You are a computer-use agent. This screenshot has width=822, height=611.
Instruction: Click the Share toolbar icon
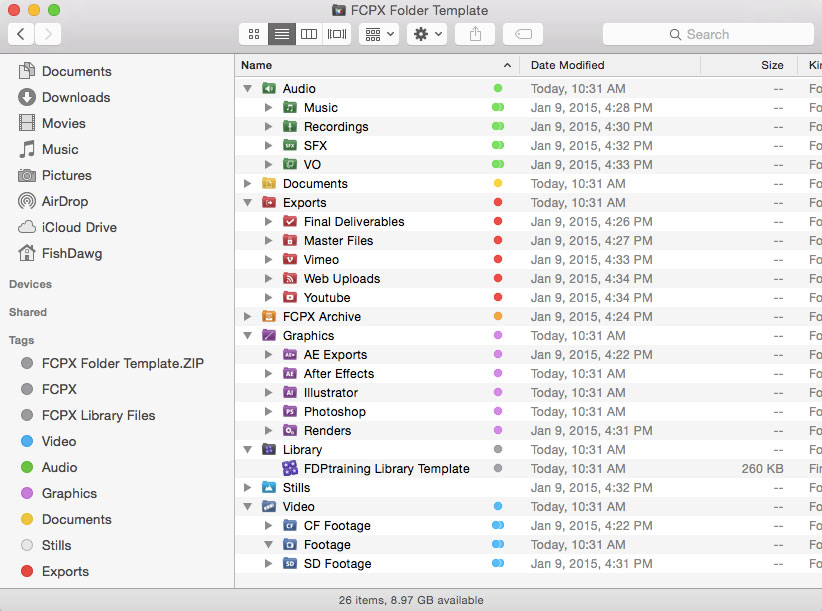[x=475, y=34]
